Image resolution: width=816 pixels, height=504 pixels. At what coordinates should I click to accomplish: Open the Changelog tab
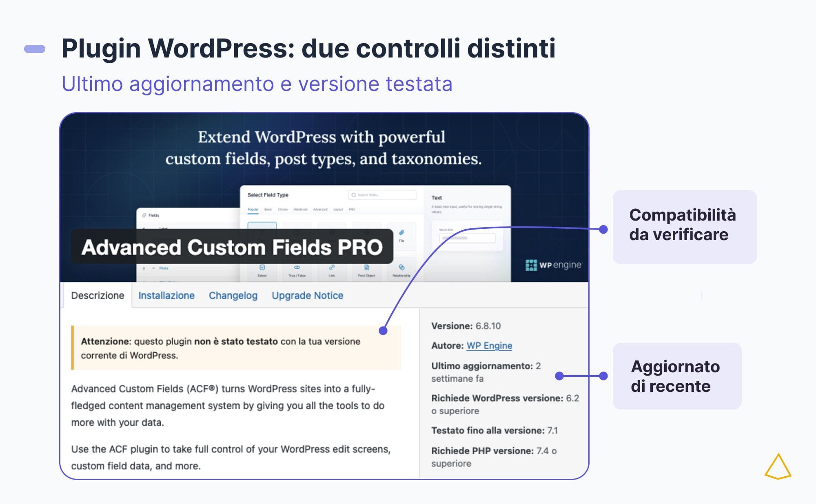[233, 295]
